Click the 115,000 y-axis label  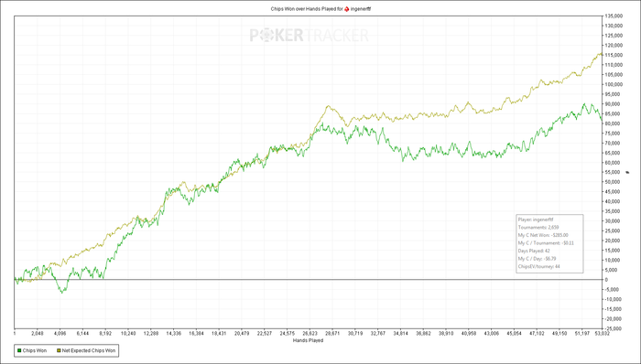tap(614, 55)
